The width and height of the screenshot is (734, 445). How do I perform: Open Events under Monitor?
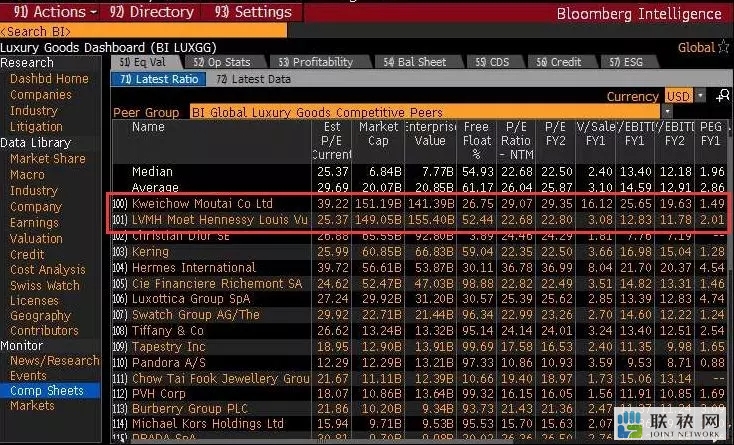coord(28,375)
